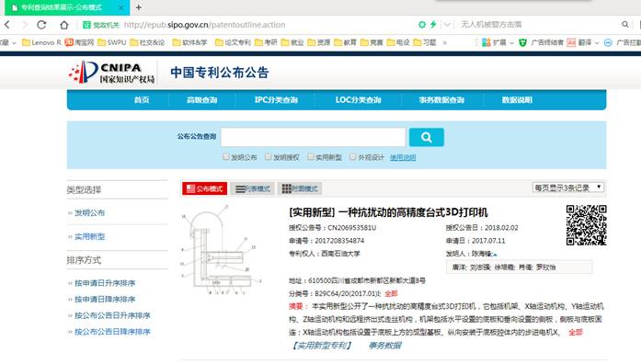The width and height of the screenshot is (641, 364).
Task: Open the 考研 bookmark folder
Action: [266, 42]
